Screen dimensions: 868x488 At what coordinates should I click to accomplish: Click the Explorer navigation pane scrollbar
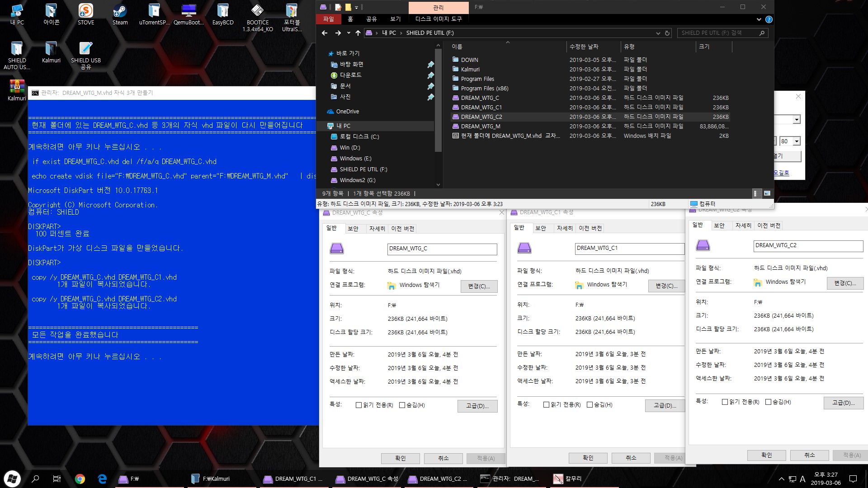click(438, 99)
